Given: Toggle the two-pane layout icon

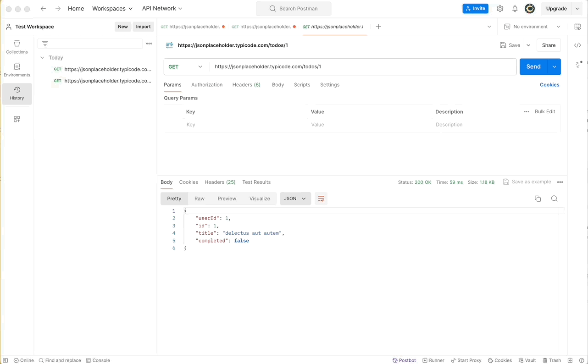Looking at the screenshot, I should coord(570,360).
